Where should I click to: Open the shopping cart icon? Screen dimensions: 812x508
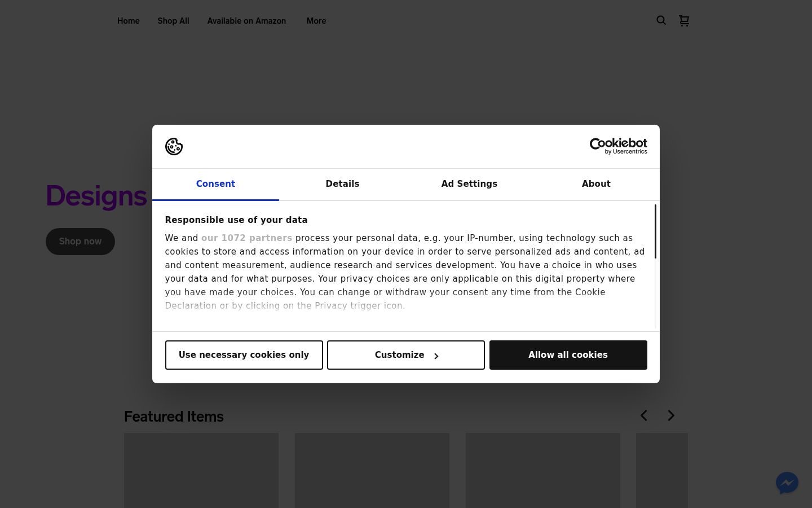click(684, 20)
